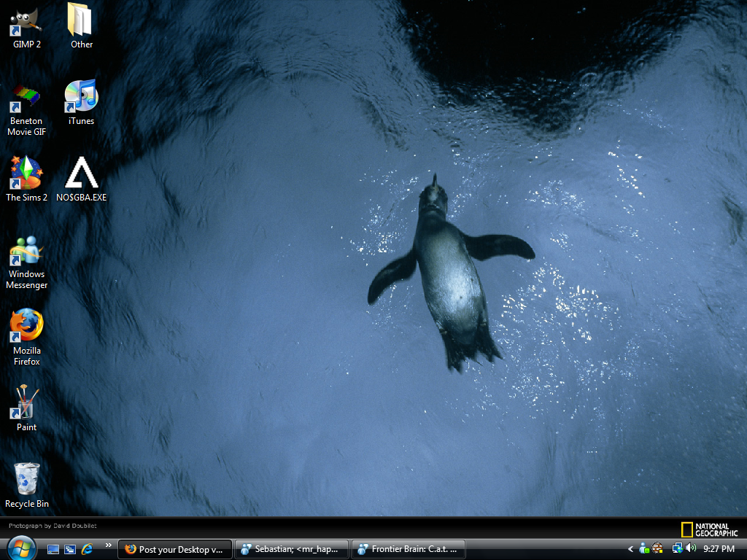Switch to the Frontier Brain chat window
The image size is (747, 560).
[x=408, y=549]
